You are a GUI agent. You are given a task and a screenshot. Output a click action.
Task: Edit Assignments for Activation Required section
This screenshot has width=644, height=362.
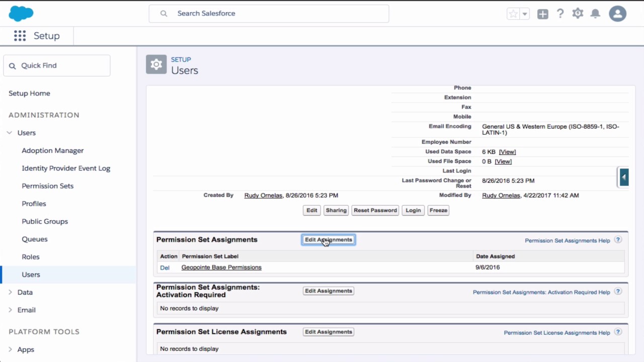click(x=329, y=291)
